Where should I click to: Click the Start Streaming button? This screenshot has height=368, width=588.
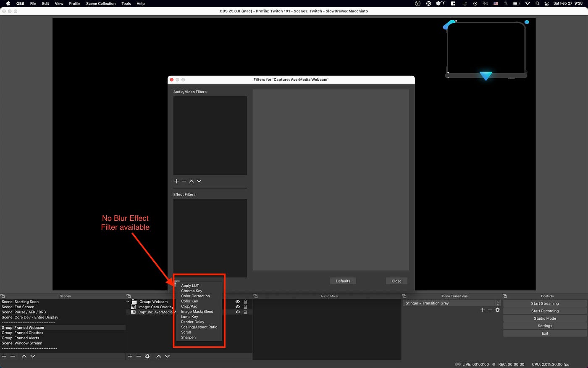[x=545, y=303]
